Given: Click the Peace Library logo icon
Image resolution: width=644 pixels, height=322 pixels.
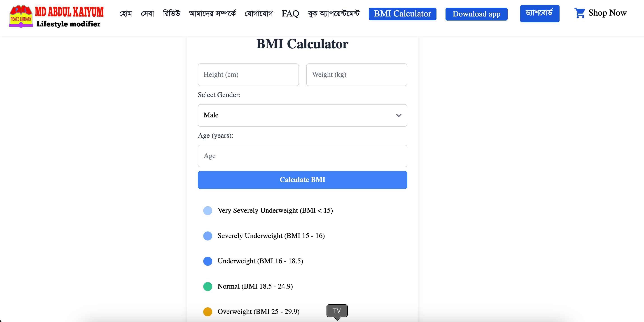Looking at the screenshot, I should [x=21, y=16].
